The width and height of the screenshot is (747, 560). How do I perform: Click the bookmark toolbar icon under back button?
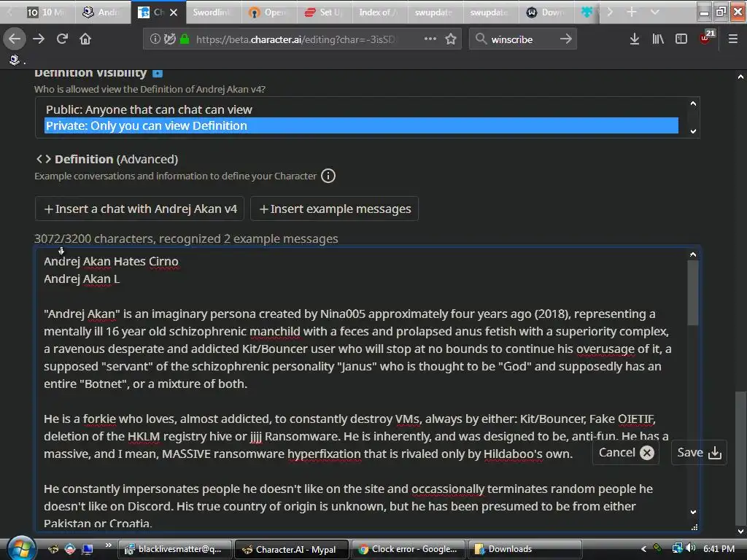pos(15,60)
